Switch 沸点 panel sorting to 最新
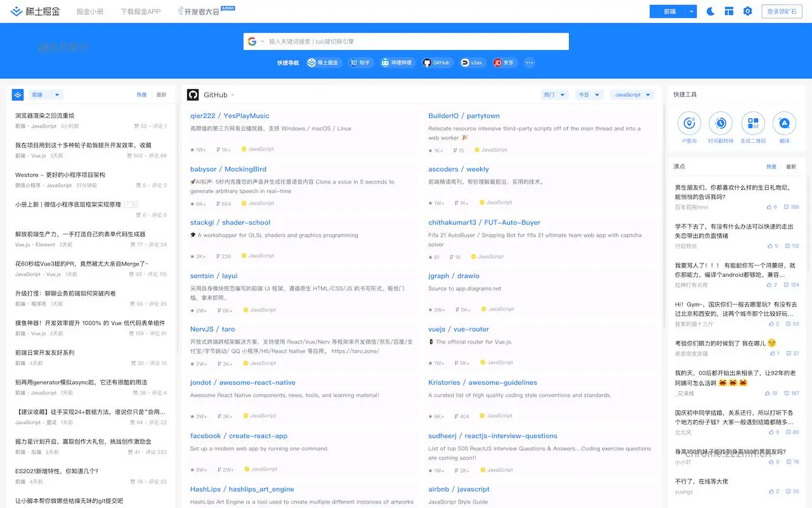Image resolution: width=812 pixels, height=508 pixels. [791, 167]
